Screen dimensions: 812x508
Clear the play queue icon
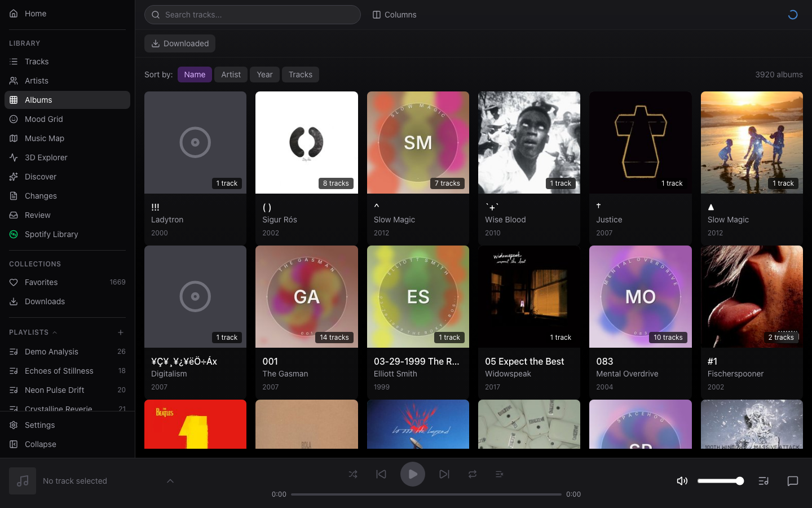coord(500,474)
